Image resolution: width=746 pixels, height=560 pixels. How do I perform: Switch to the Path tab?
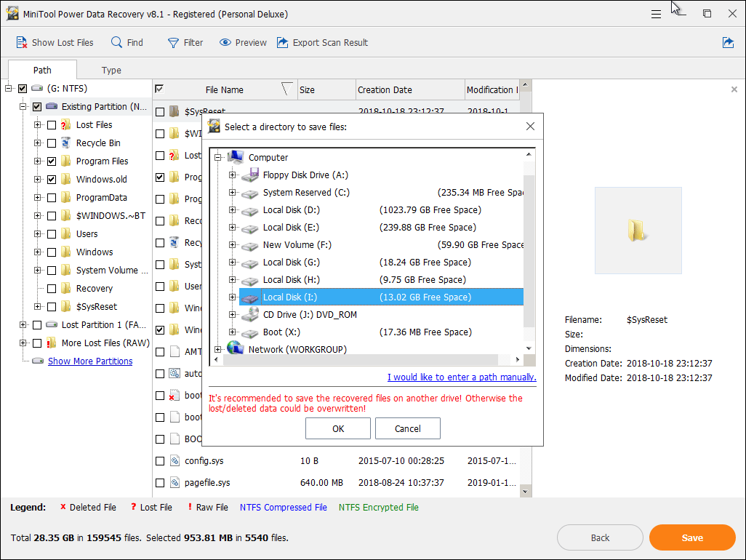pos(42,71)
